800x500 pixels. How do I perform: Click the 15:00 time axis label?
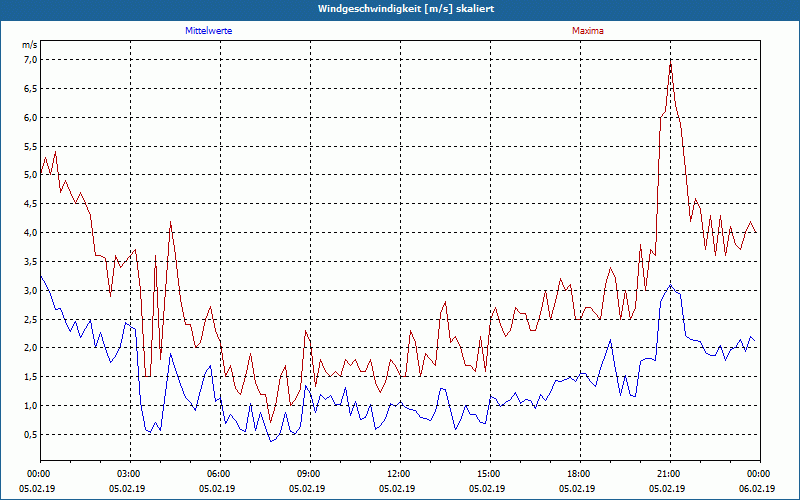(x=490, y=474)
